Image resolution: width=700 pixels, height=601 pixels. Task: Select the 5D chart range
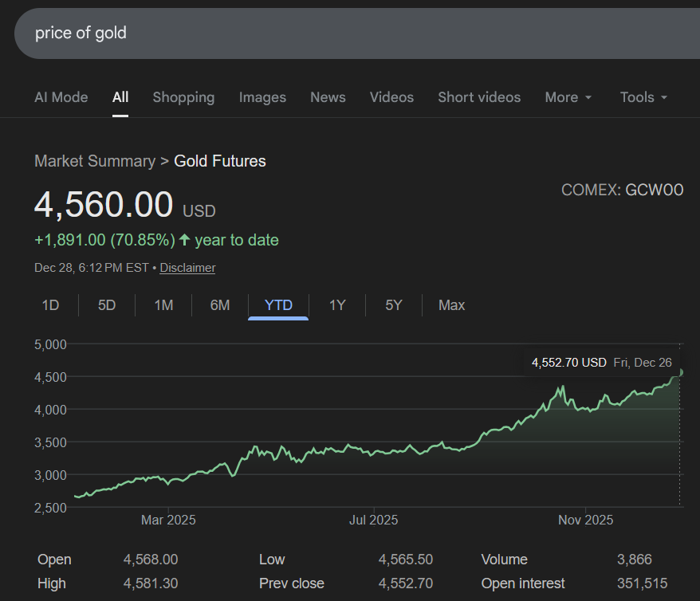(107, 305)
